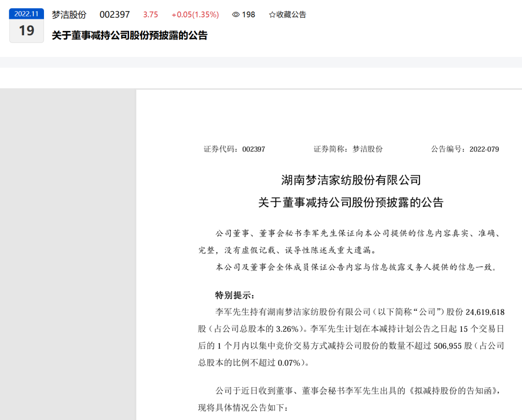Click the percentage 3.26% in the text
522x420 pixels.
click(x=288, y=329)
